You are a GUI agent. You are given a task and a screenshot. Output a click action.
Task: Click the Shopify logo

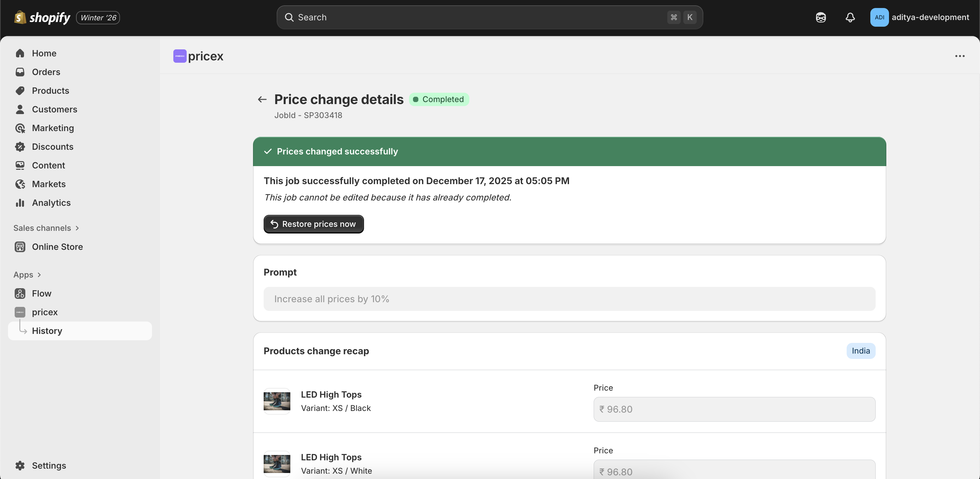coord(42,17)
